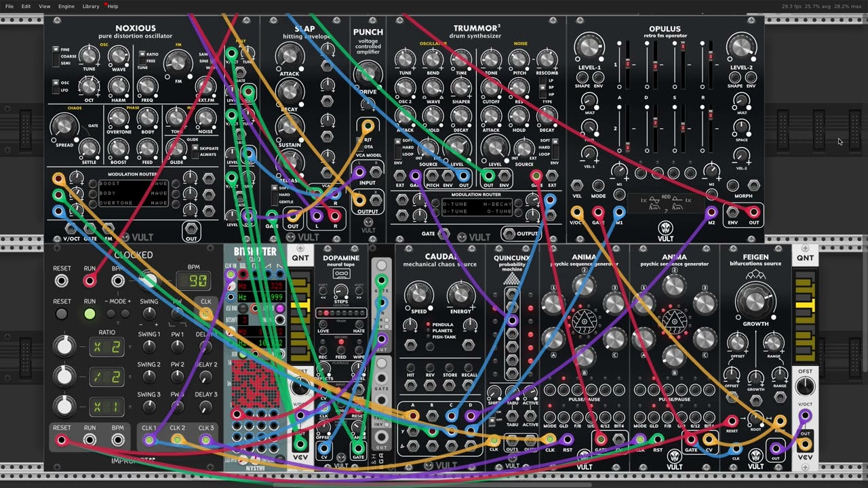Click Clocked top BPM input jack
Viewport: 868px width, 488px height.
pyautogui.click(x=118, y=281)
